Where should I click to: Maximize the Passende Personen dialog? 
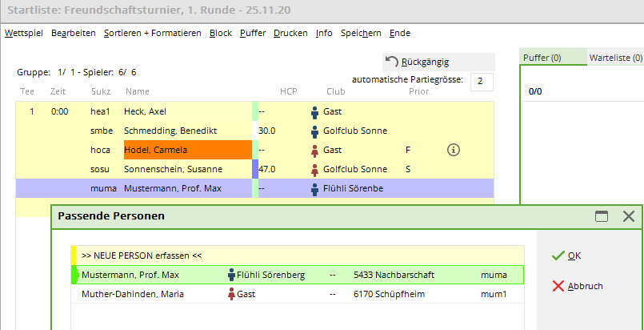click(602, 216)
